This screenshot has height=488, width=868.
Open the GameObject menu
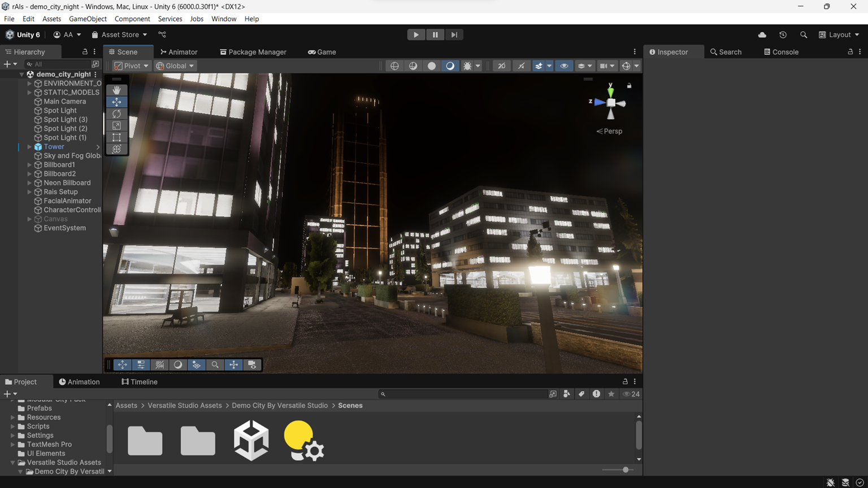[88, 19]
